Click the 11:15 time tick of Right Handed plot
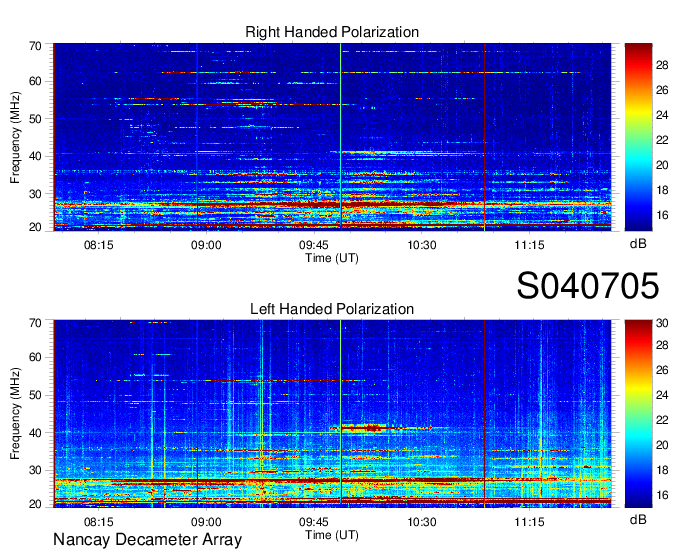 (530, 245)
